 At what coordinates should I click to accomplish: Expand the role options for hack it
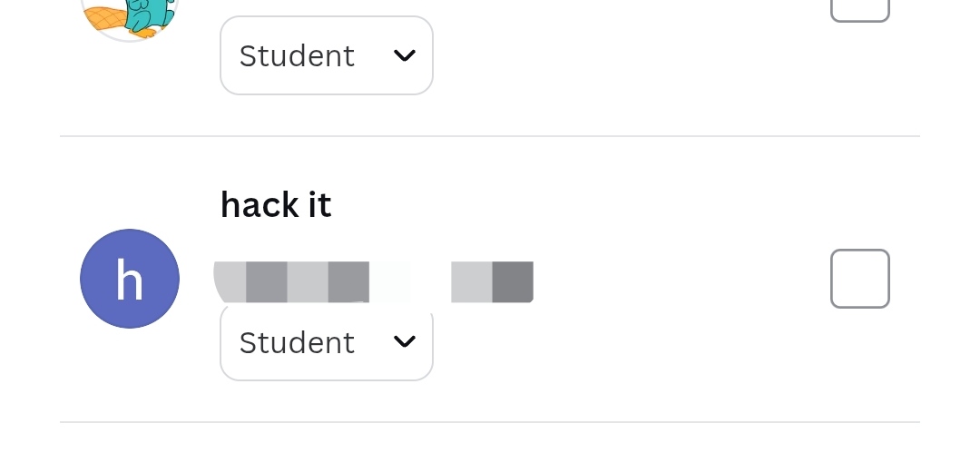point(326,342)
